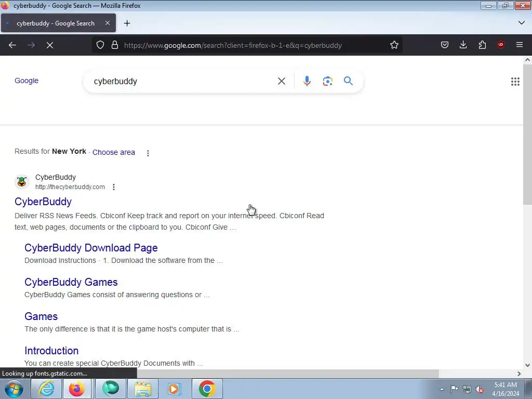Switch to Firefox taskbar icon

click(77, 389)
